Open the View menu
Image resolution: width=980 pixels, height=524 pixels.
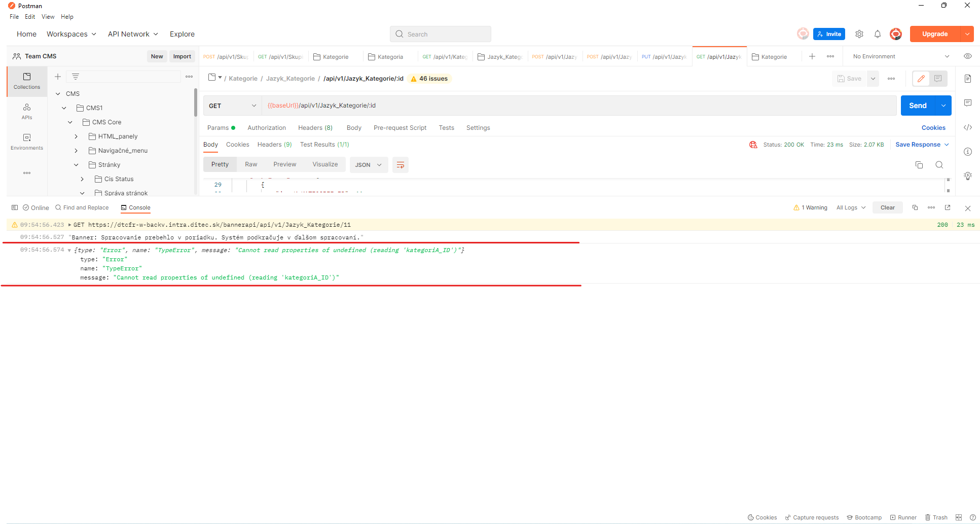tap(48, 16)
